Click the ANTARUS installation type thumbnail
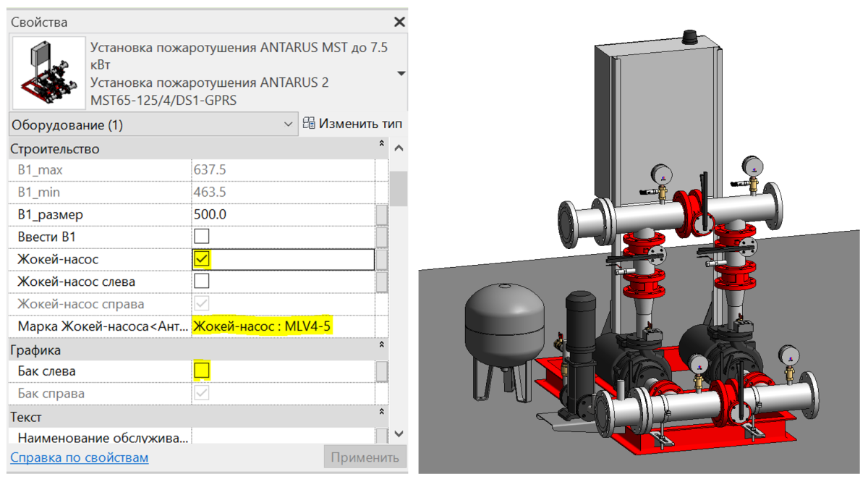Viewport: 868px width, 482px height. [48, 74]
